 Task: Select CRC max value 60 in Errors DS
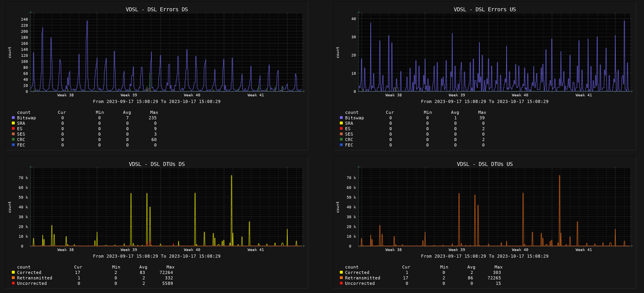click(x=154, y=140)
